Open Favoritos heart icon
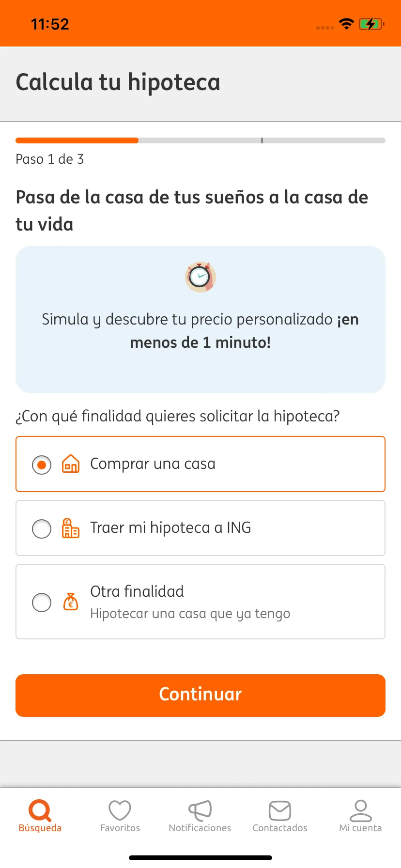Image resolution: width=401 pixels, height=868 pixels. pyautogui.click(x=120, y=810)
